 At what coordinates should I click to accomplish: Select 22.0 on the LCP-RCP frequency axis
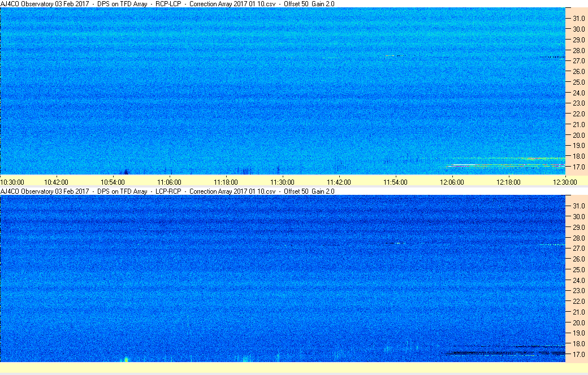578,301
